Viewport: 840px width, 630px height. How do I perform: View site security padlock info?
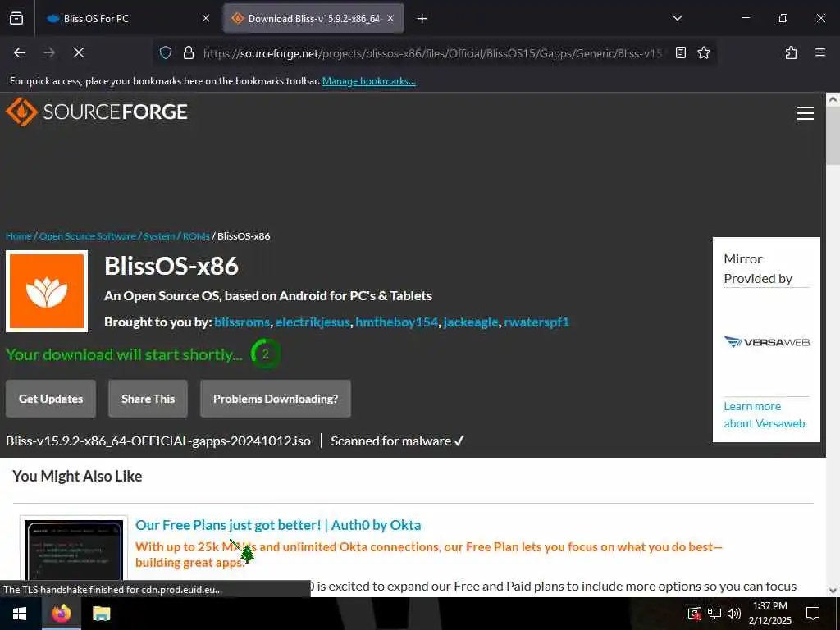[188, 52]
